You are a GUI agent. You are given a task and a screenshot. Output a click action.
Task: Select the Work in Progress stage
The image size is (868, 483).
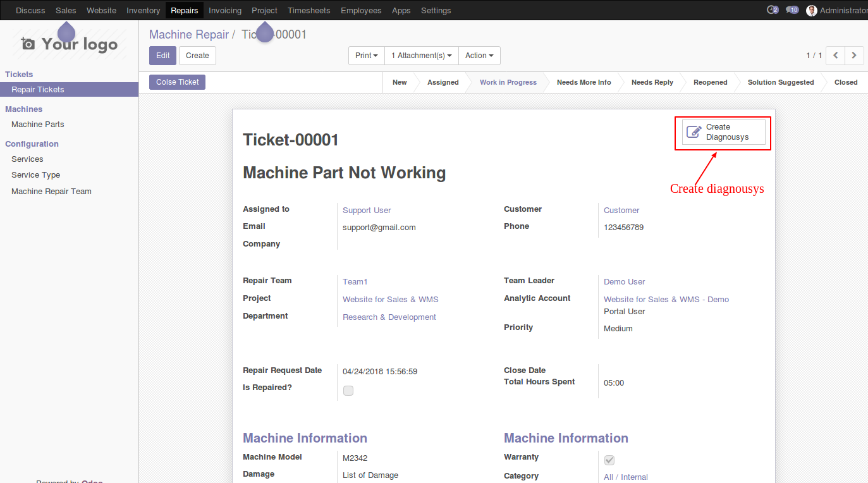coord(508,82)
